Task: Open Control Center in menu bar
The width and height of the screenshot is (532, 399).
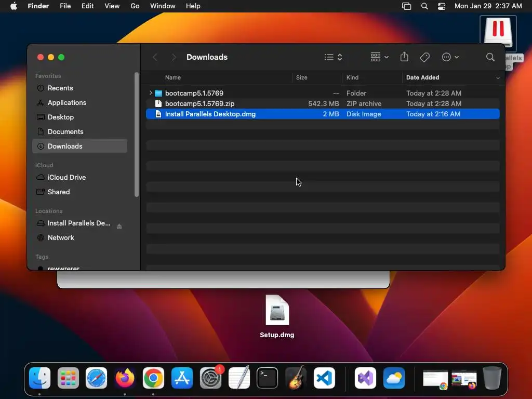Action: coord(442,6)
